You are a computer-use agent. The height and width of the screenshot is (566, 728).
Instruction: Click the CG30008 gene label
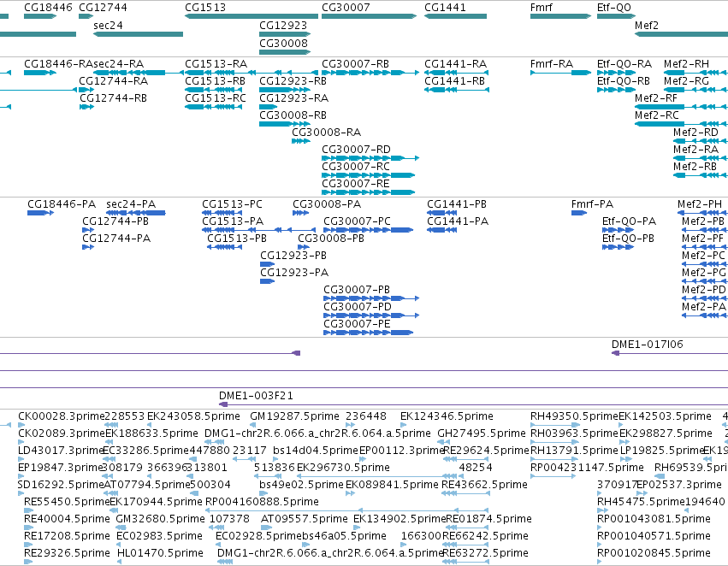click(x=283, y=43)
